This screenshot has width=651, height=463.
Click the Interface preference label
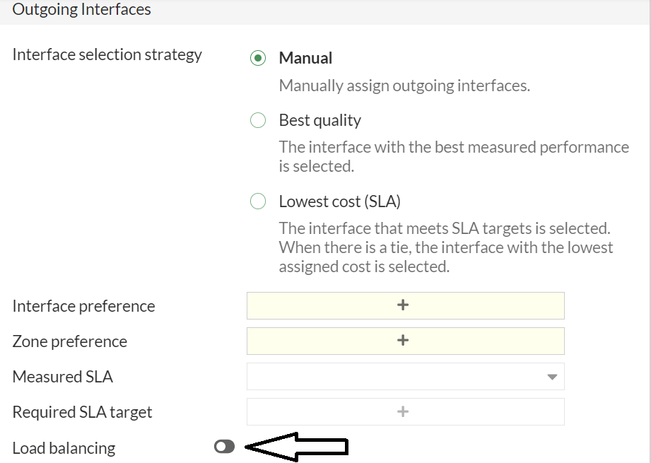click(83, 306)
